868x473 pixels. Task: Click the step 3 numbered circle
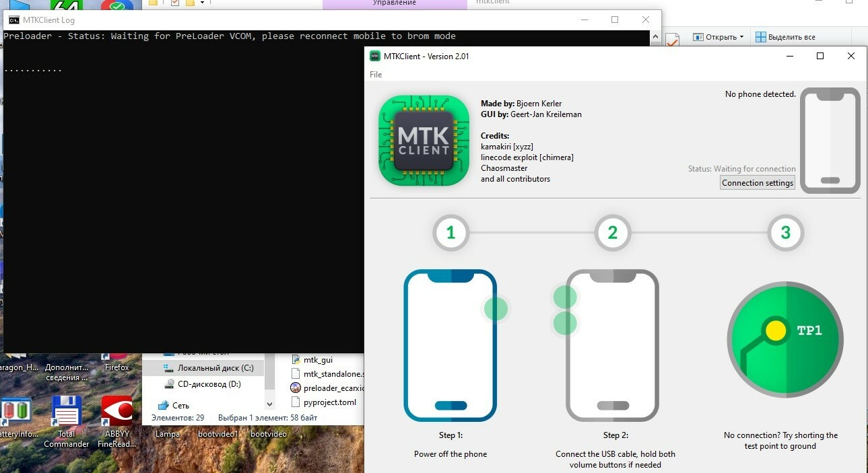click(x=785, y=233)
